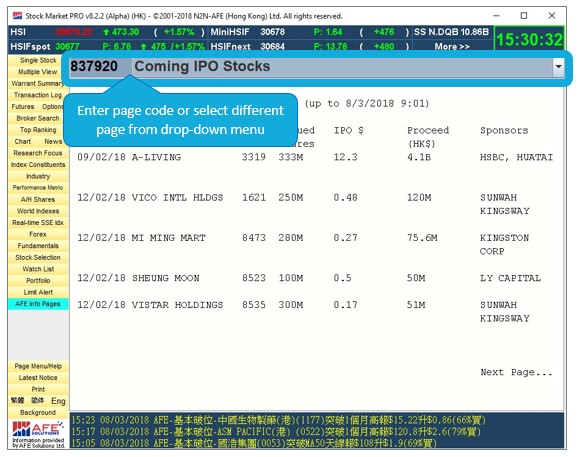Open Top Ranking list
The image size is (579, 457).
tap(38, 130)
